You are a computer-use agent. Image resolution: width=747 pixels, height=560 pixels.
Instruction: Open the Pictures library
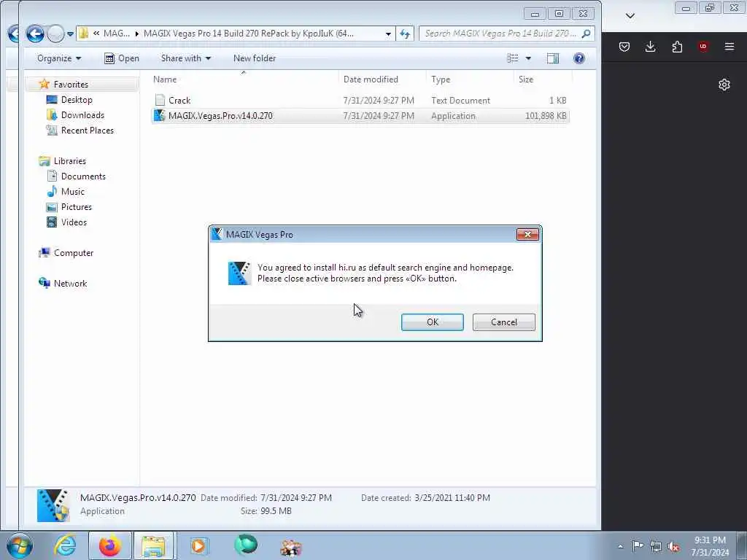pyautogui.click(x=76, y=206)
